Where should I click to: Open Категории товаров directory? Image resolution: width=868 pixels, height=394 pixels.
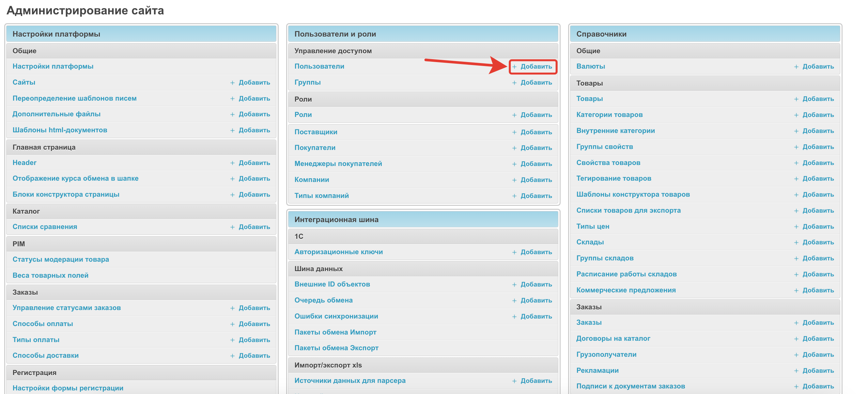(x=609, y=115)
